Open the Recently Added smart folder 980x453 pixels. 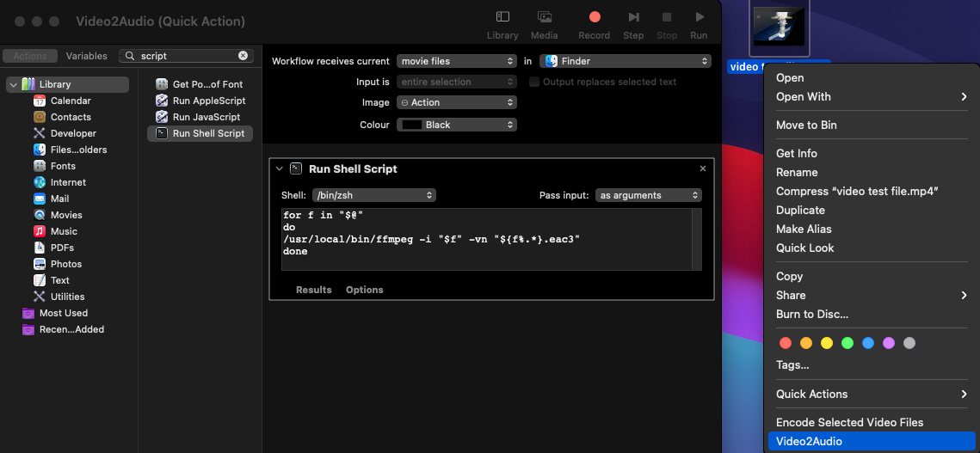71,329
